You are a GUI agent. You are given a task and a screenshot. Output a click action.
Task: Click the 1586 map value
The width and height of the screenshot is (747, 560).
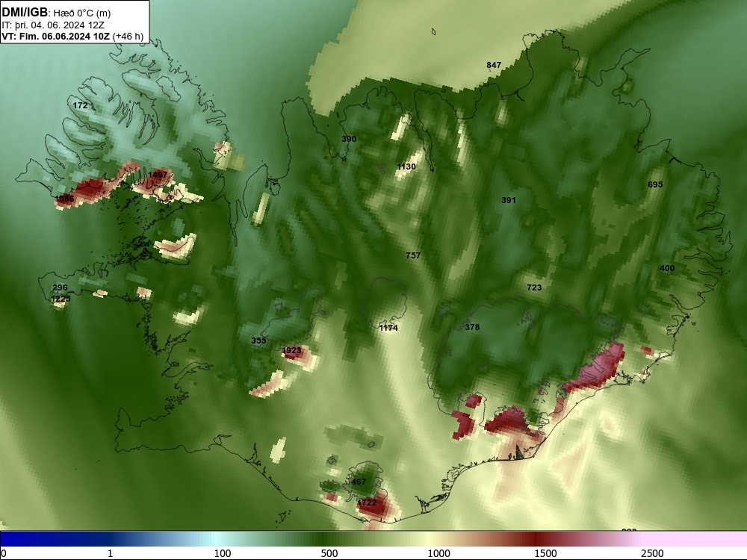[64, 199]
